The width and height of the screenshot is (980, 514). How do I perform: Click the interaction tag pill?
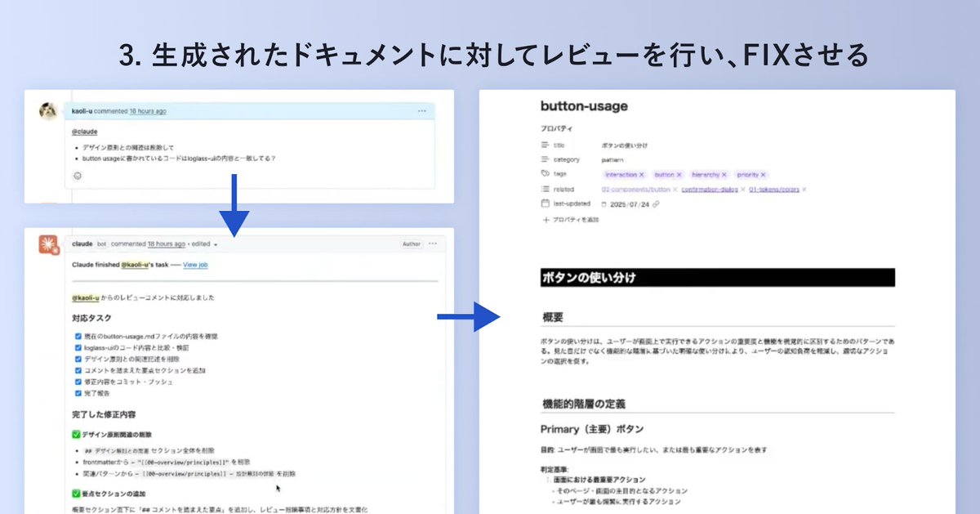click(625, 175)
